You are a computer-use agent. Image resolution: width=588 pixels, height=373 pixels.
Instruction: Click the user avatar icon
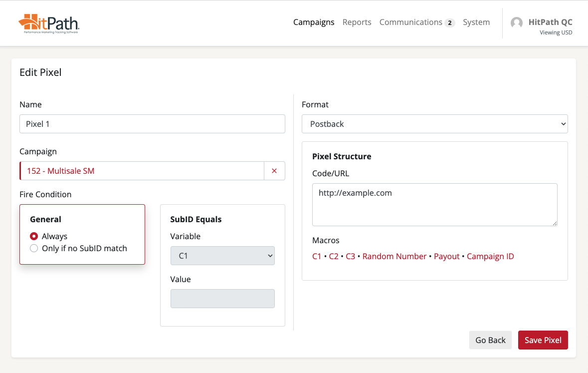(x=517, y=23)
